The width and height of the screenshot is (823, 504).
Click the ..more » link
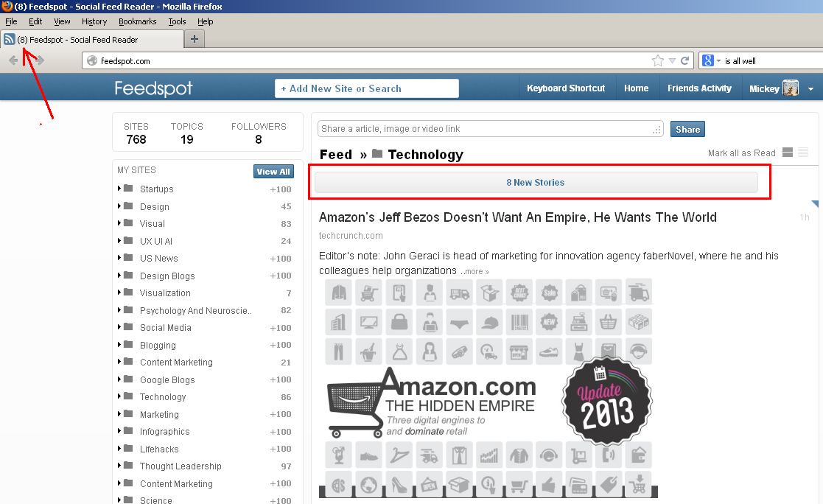click(x=477, y=271)
